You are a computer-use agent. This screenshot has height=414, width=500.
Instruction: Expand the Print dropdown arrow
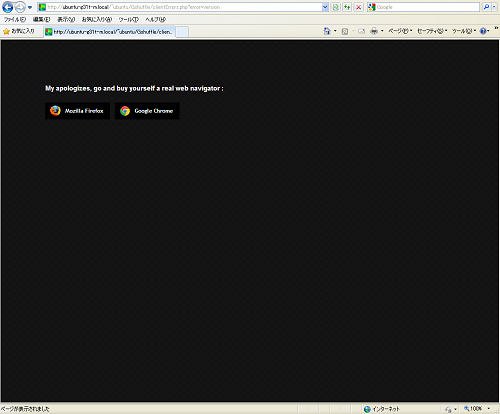382,31
